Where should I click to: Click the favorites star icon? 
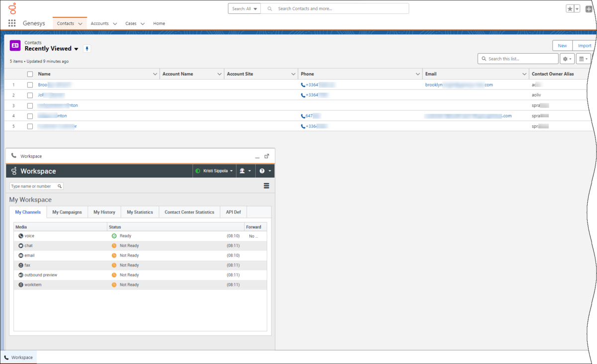click(570, 9)
